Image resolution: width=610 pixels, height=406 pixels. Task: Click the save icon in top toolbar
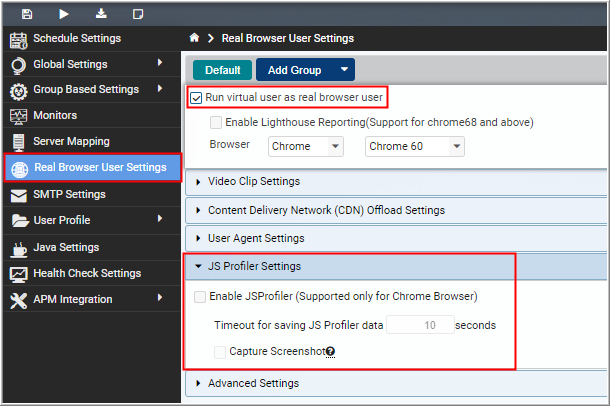27,14
